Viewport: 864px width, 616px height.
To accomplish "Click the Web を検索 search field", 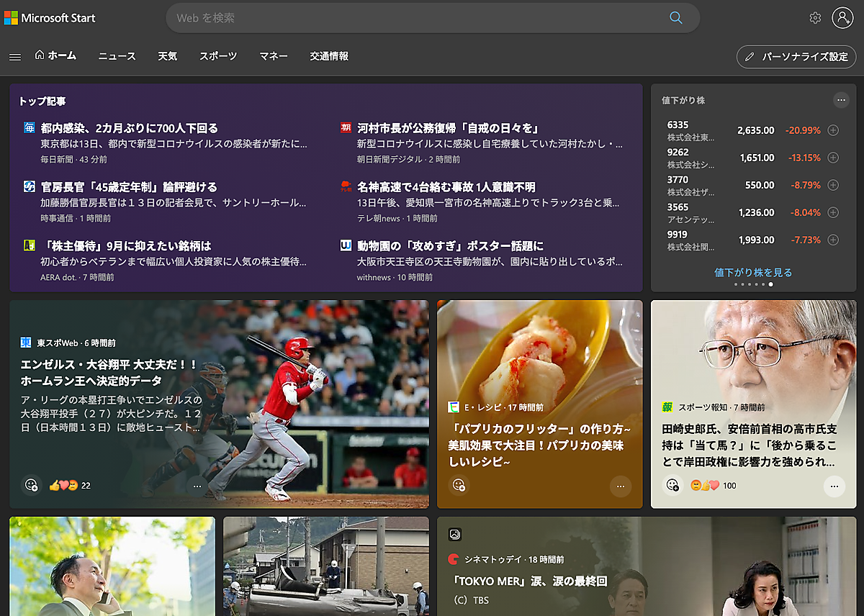I will tap(418, 18).
